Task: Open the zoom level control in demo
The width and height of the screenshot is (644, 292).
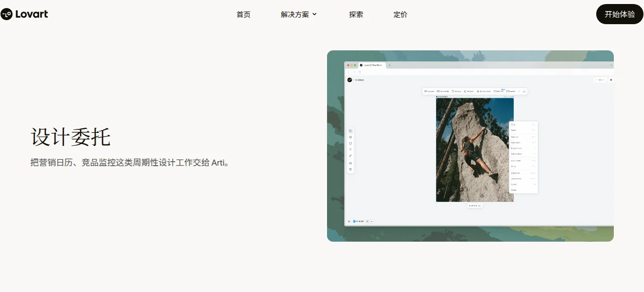Action: [600, 80]
